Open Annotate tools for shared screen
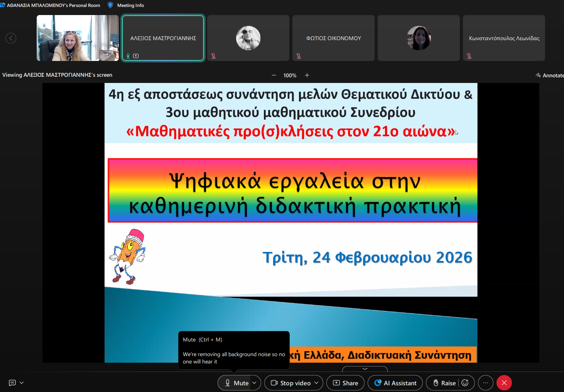 [x=550, y=75]
